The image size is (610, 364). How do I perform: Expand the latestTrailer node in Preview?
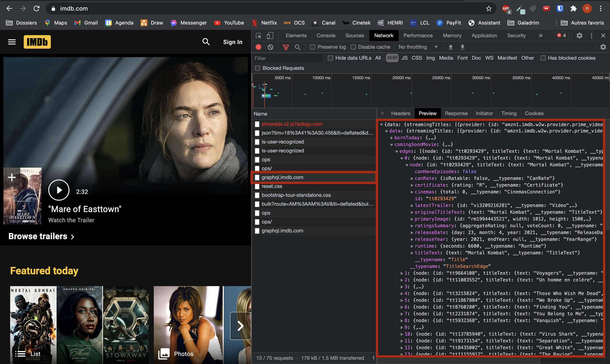click(x=412, y=205)
